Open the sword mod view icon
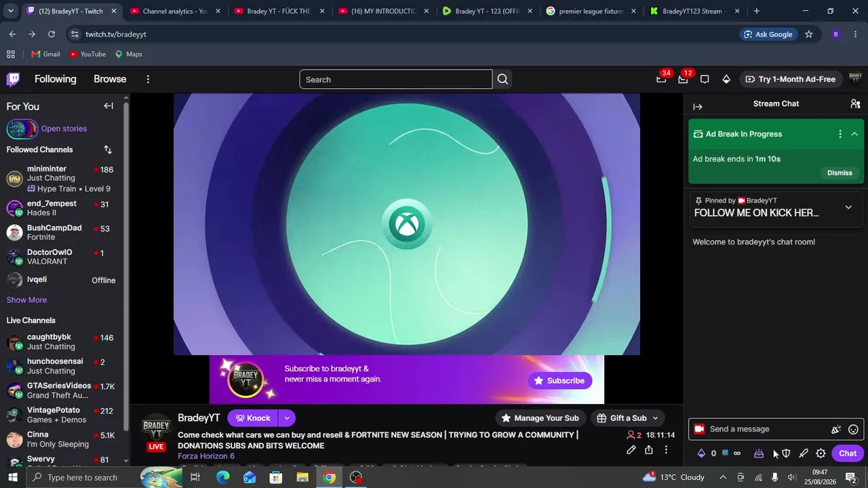The image size is (868, 488). [x=804, y=453]
